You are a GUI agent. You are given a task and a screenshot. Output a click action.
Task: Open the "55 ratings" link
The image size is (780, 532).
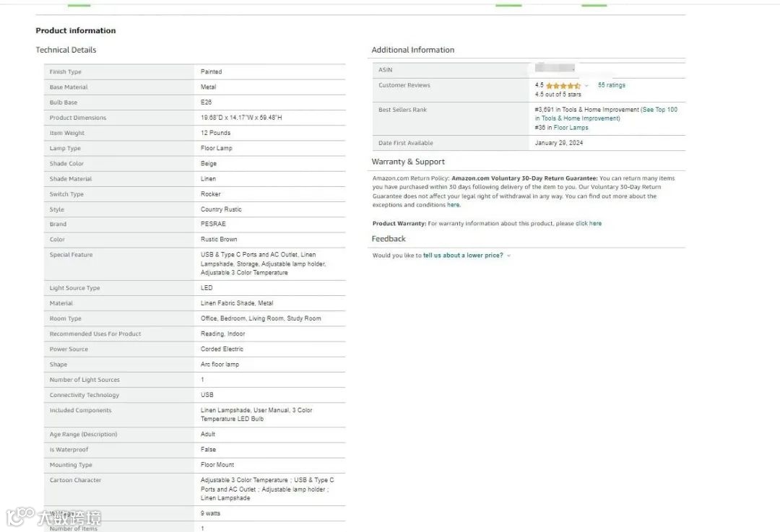pos(612,85)
